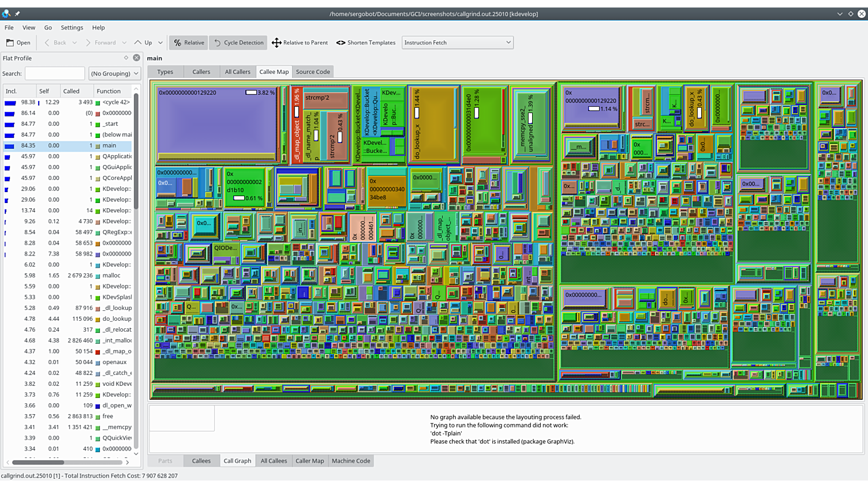The image size is (868, 488).
Task: Click the Open file toolbar icon
Action: click(x=10, y=43)
